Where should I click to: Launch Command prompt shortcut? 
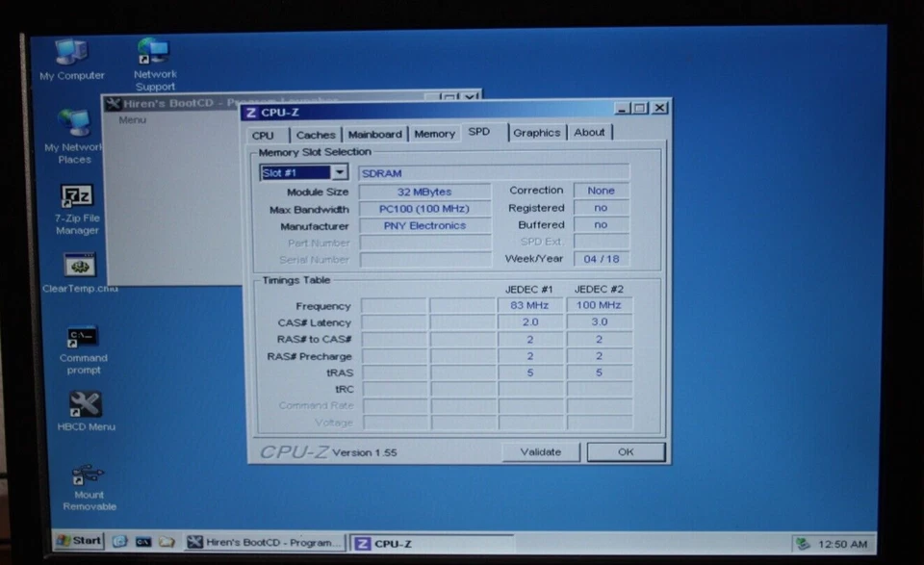pyautogui.click(x=83, y=350)
